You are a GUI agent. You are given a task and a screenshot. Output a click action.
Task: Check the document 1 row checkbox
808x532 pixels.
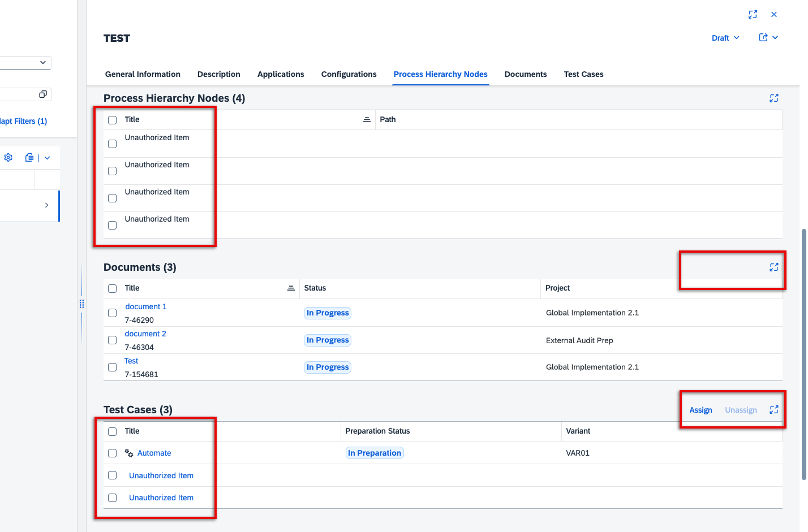pos(113,313)
